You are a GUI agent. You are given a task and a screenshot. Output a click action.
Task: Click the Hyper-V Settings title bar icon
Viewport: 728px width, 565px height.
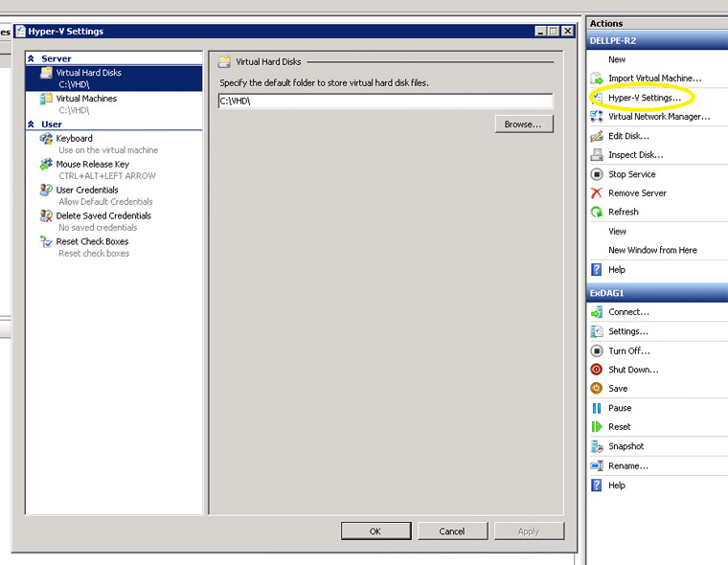(x=20, y=31)
